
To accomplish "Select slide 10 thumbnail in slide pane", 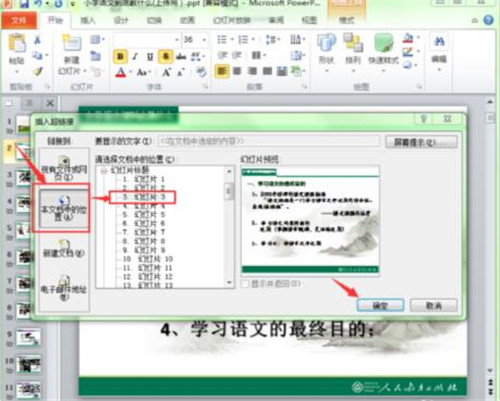I will (29, 364).
